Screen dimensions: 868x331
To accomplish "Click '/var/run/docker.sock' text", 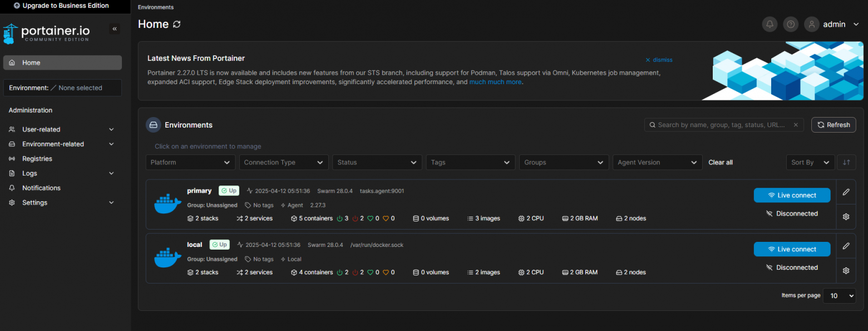I will pos(377,245).
